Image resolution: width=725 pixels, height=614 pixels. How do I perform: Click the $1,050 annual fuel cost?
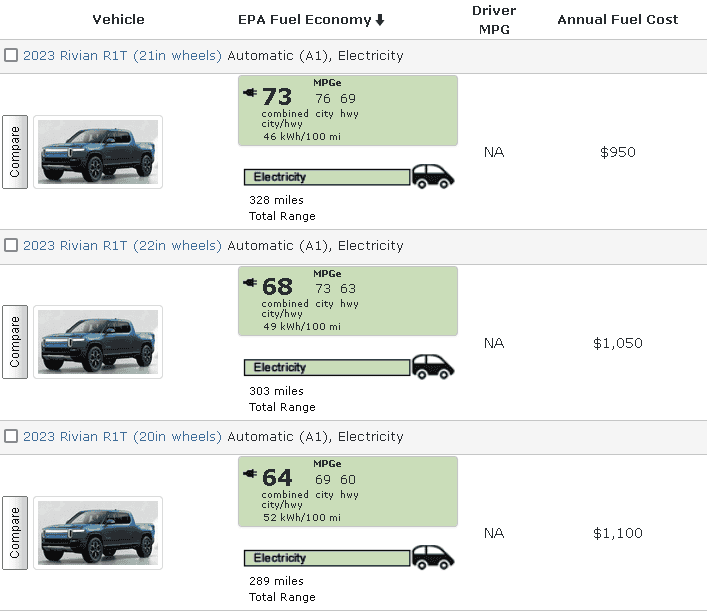(618, 343)
